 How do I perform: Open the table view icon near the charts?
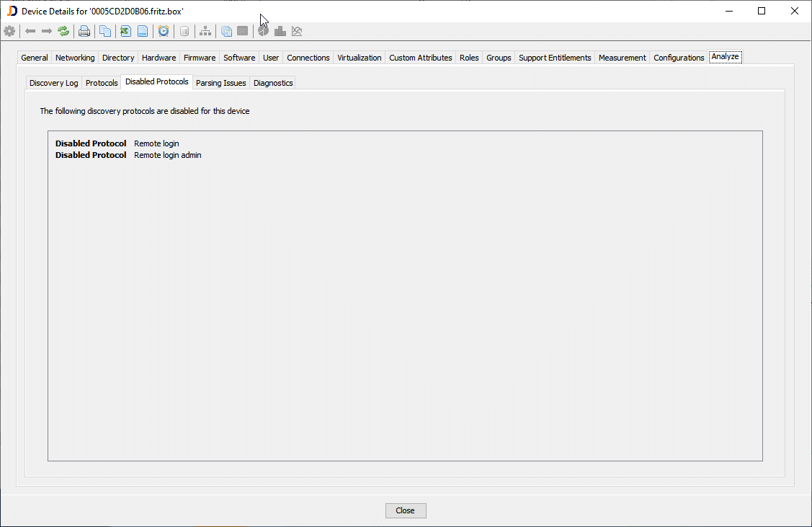(x=241, y=31)
